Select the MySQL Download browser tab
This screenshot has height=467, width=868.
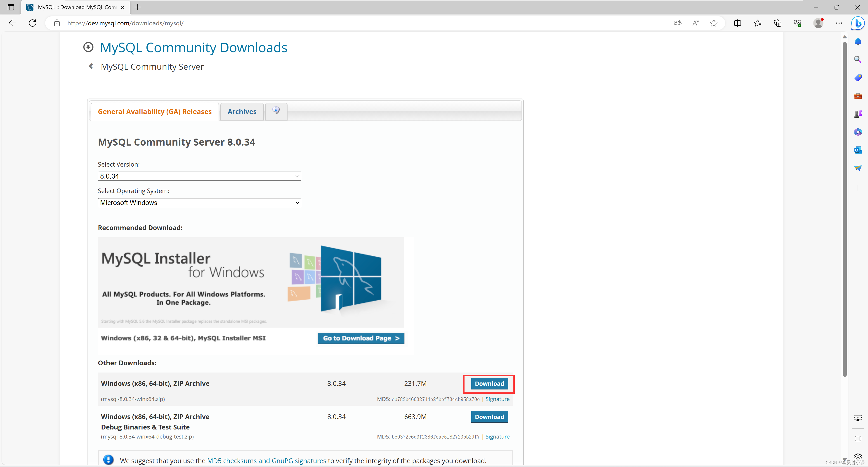[76, 7]
